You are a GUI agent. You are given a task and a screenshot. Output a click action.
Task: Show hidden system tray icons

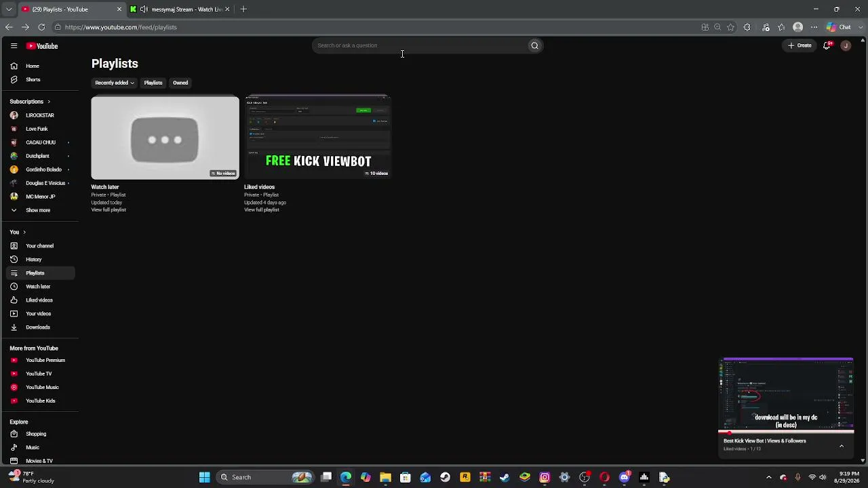768,477
